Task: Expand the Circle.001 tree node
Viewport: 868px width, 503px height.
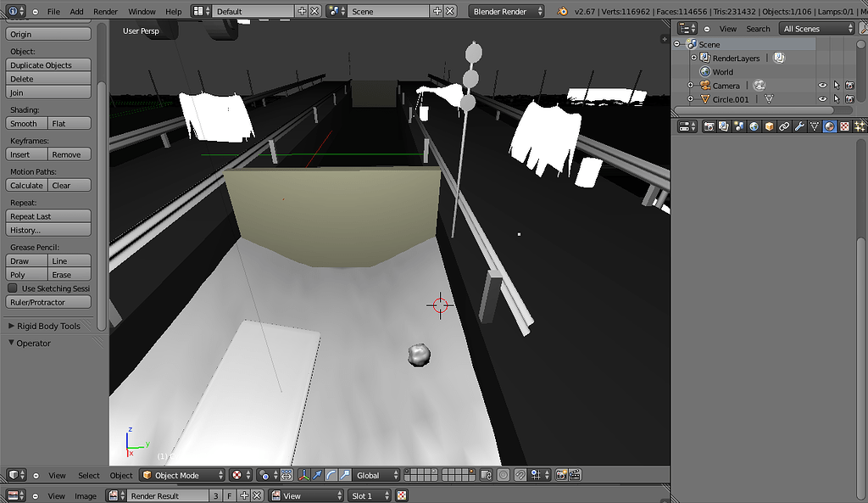Action: pyautogui.click(x=690, y=99)
